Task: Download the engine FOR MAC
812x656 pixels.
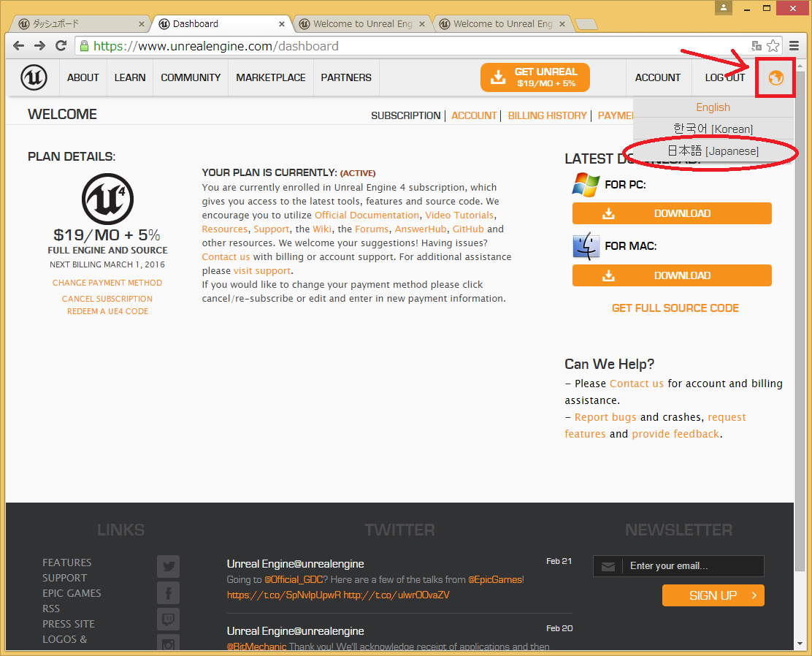Action: click(672, 275)
